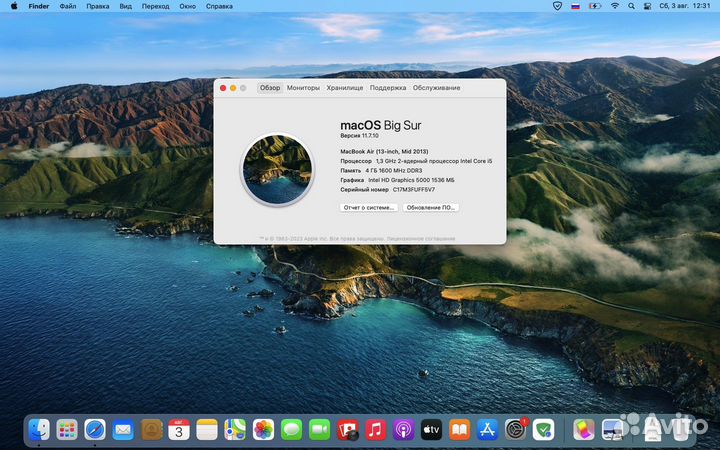This screenshot has width=720, height=450.
Task: Launch Safari from the dock
Action: [x=95, y=430]
